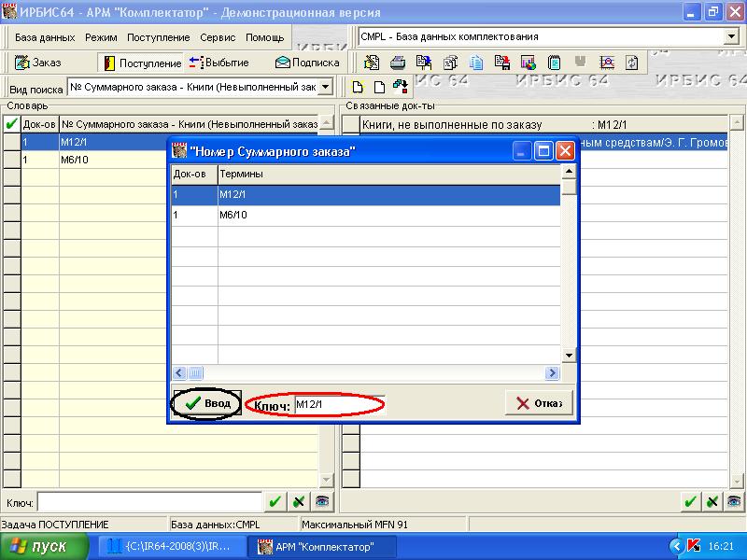Click the Kaspersky icon in system tray

(x=693, y=546)
